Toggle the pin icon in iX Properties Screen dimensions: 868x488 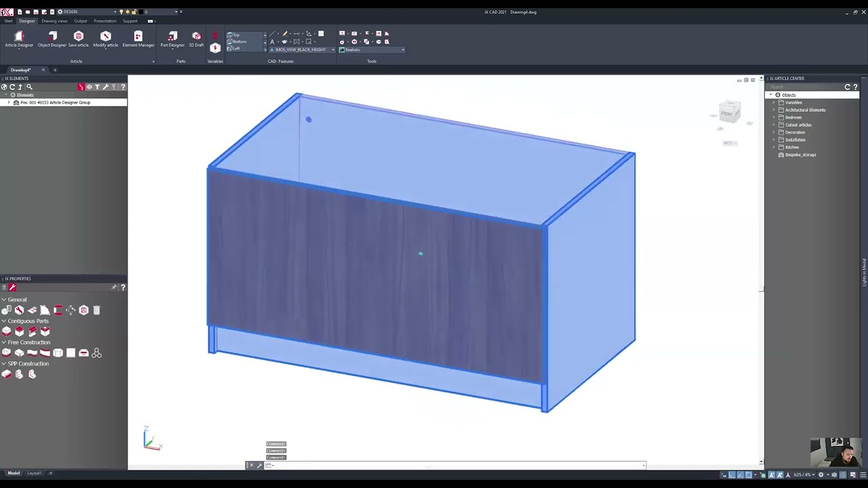click(114, 287)
